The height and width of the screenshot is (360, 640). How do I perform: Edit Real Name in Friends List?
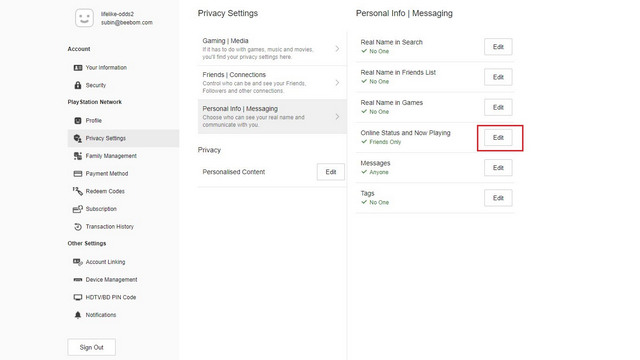point(498,77)
